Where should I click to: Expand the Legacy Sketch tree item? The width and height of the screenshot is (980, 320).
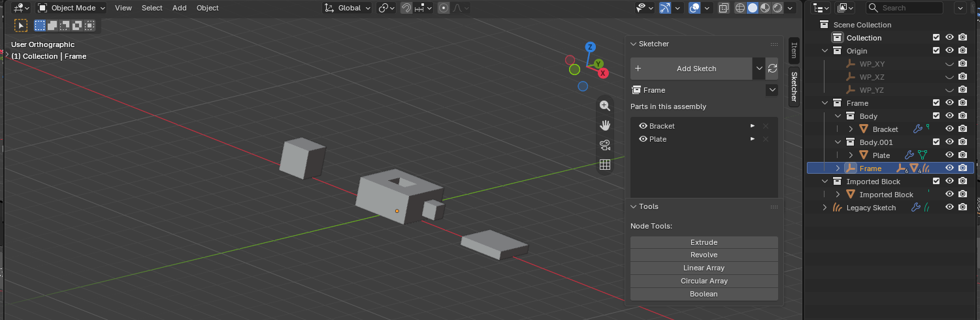click(x=825, y=208)
